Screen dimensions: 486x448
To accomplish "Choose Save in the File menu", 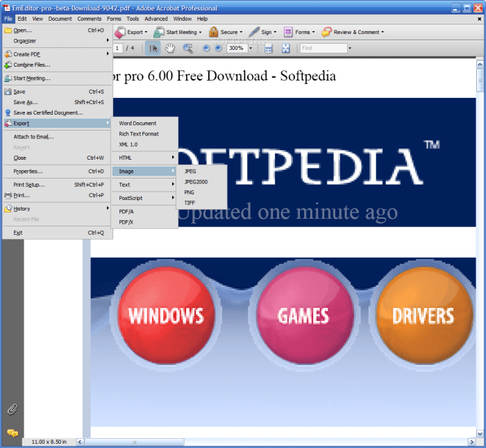I will pyautogui.click(x=58, y=92).
